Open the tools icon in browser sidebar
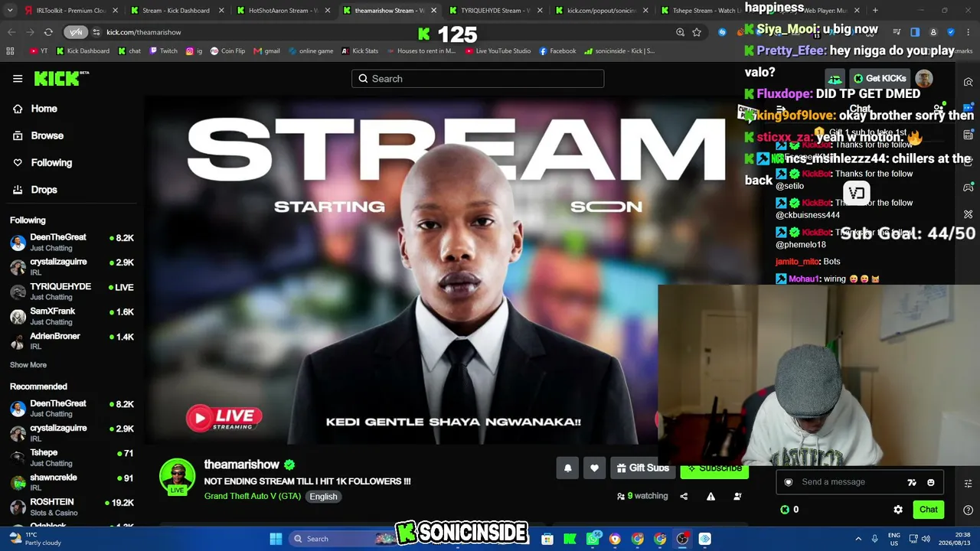This screenshot has width=980, height=551. pos(969,214)
